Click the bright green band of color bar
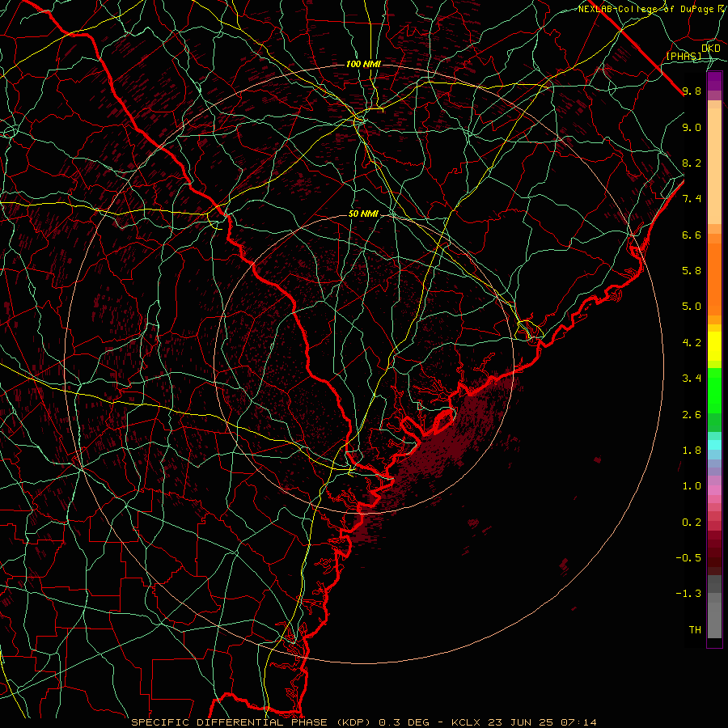728x728 pixels. point(714,390)
